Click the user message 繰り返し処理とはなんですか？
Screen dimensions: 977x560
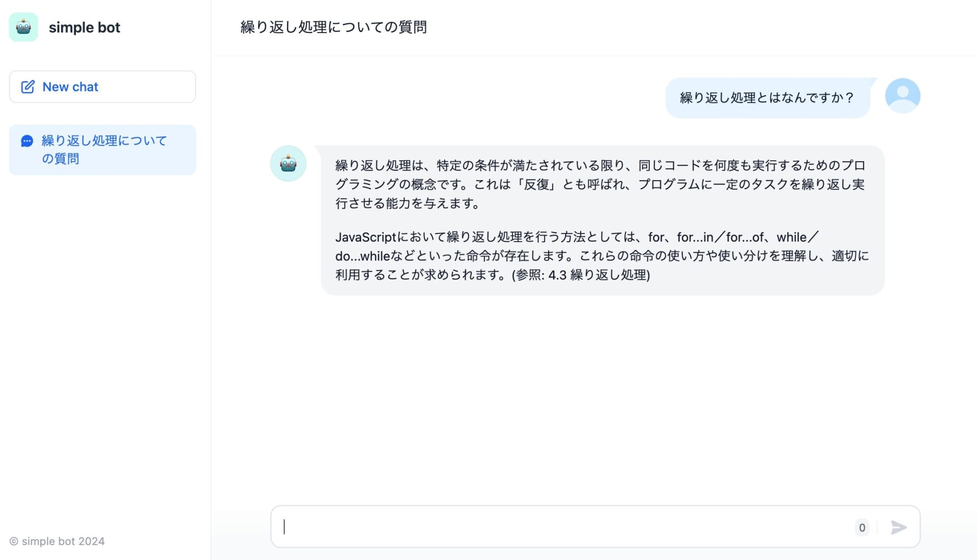tap(767, 98)
